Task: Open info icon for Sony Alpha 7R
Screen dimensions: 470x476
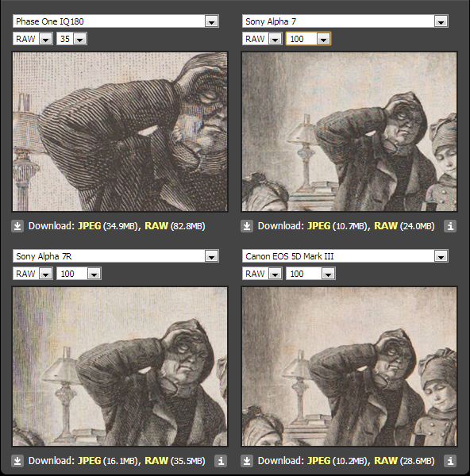Action: coord(221,461)
